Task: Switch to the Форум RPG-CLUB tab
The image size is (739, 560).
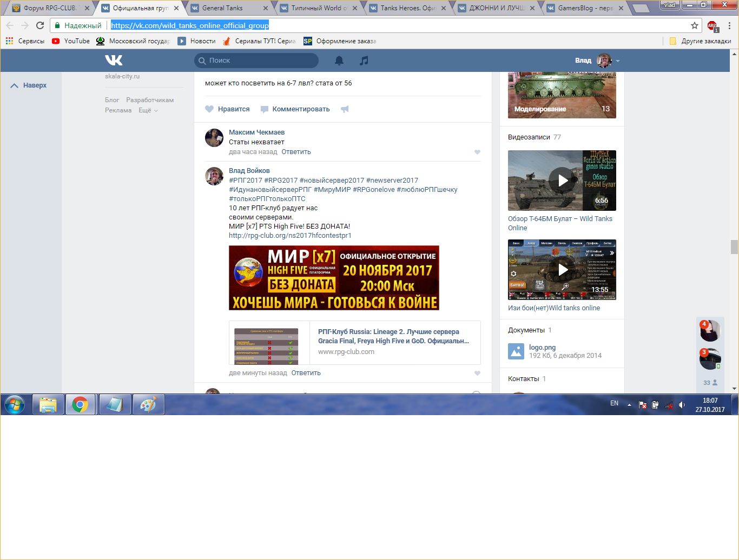Action: pyautogui.click(x=49, y=8)
